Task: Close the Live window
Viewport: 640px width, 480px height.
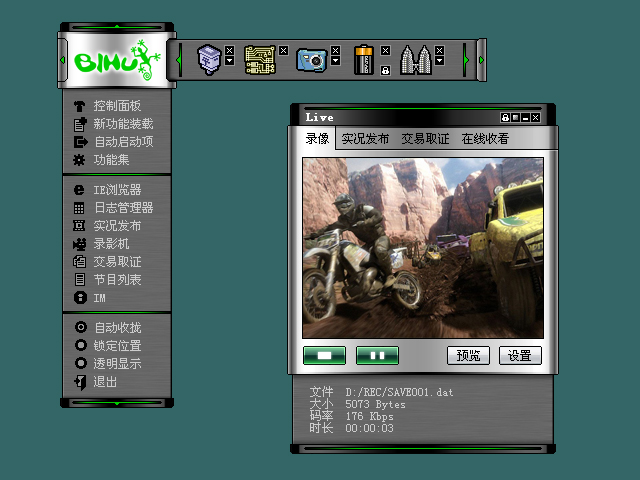Action: (536, 118)
